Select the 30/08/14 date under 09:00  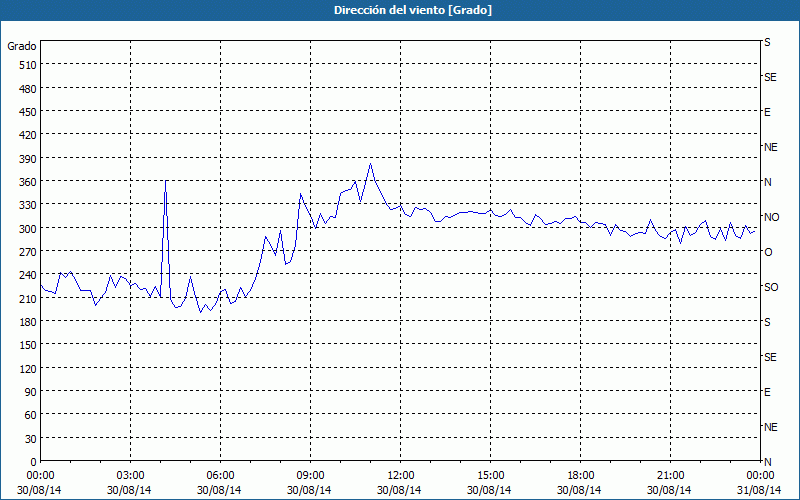309,490
